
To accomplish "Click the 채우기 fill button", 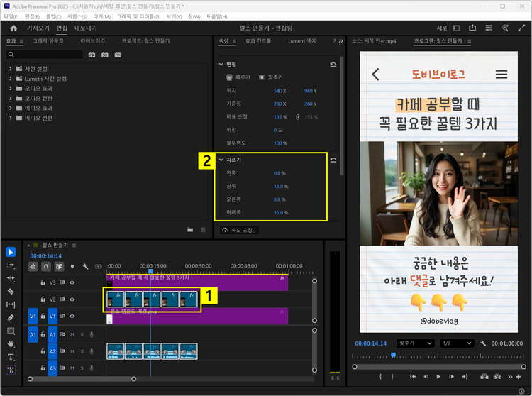I will [x=238, y=77].
